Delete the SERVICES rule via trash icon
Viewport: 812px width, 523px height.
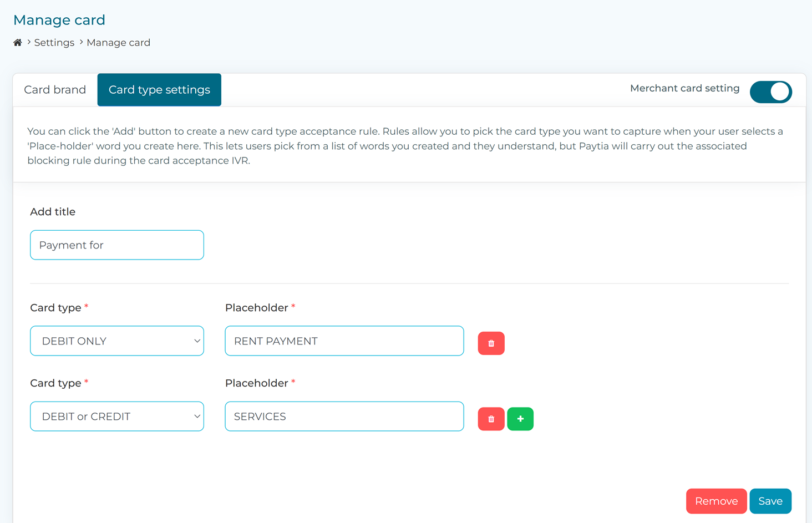[x=491, y=419]
